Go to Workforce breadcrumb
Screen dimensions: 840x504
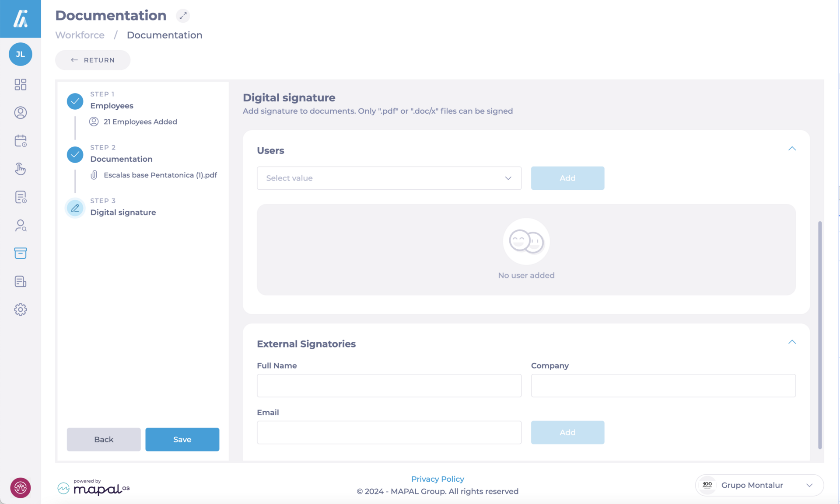click(80, 35)
